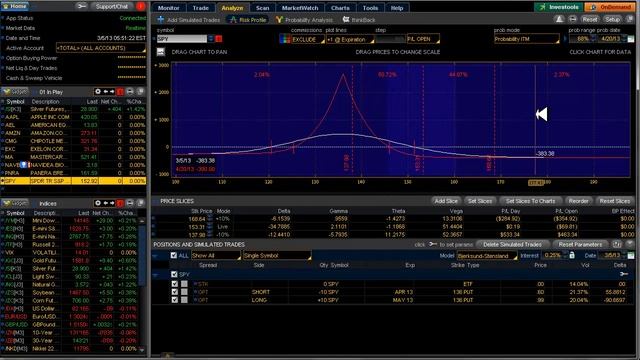This screenshot has height=360, width=640.
Task: Open plot lines '+1 @ Expiration' dropdown
Action: coord(350,39)
